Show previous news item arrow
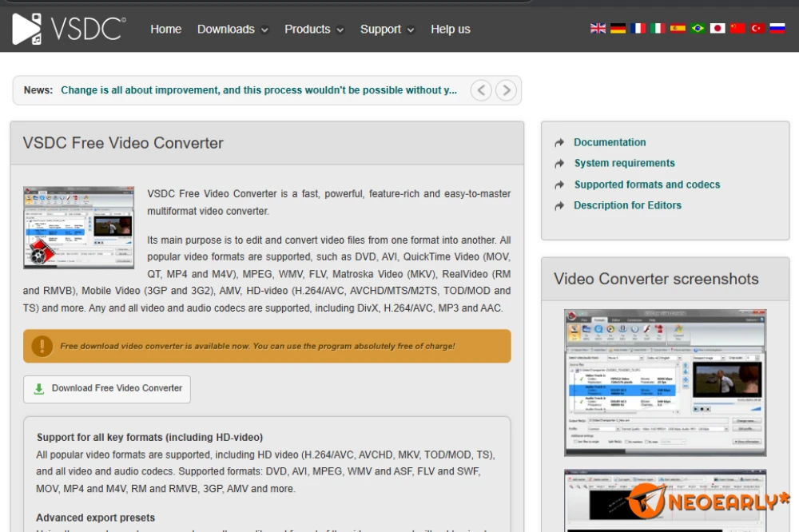 click(481, 90)
